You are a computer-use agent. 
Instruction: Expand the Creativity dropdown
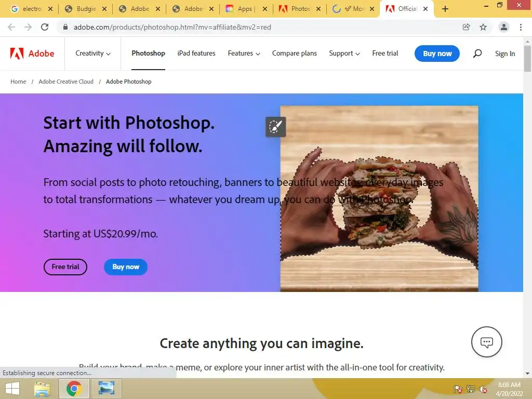click(93, 54)
